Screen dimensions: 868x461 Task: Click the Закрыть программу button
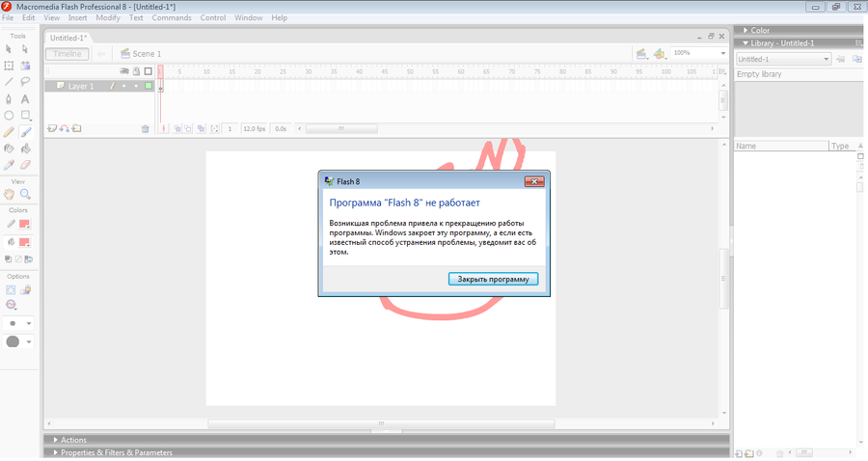click(493, 279)
